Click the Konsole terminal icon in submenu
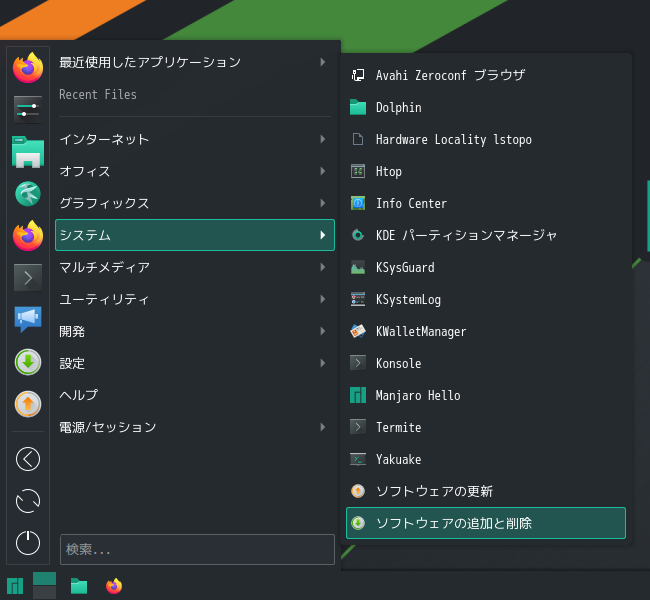This screenshot has height=600, width=650. pos(358,363)
